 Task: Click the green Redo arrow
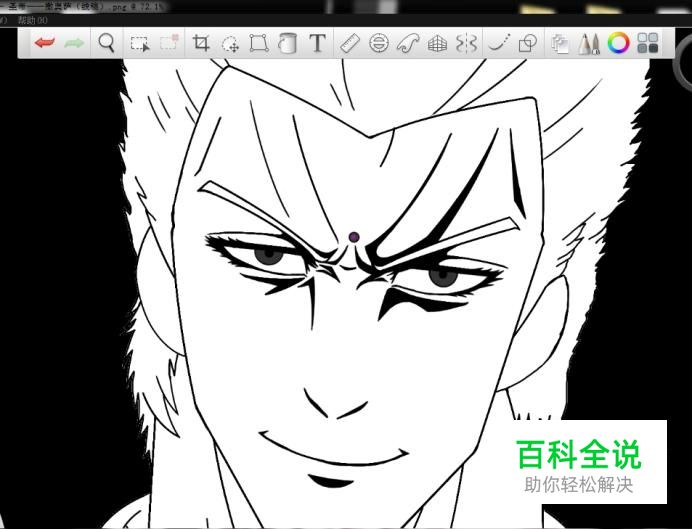[74, 43]
